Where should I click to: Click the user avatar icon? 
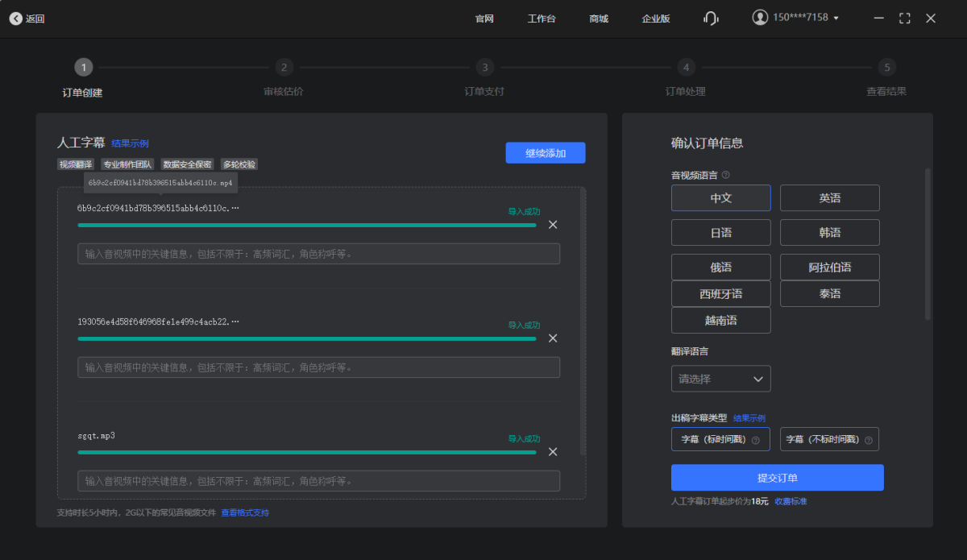click(760, 17)
